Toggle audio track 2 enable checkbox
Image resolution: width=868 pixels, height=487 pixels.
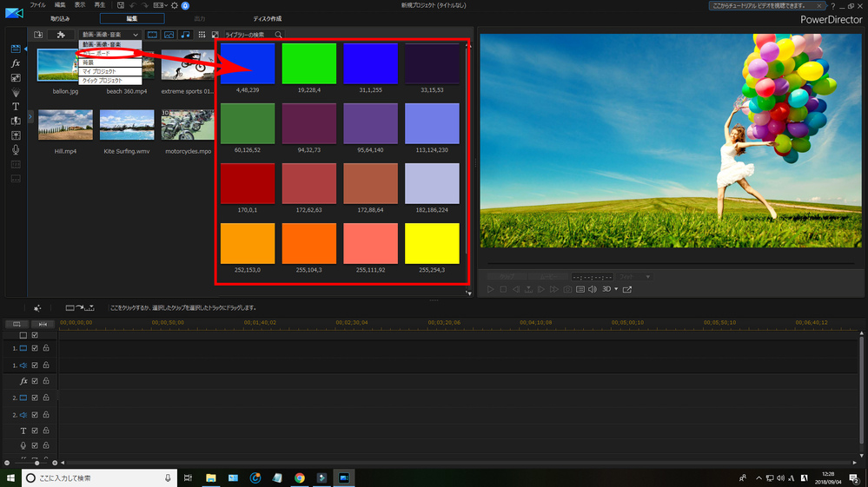35,415
